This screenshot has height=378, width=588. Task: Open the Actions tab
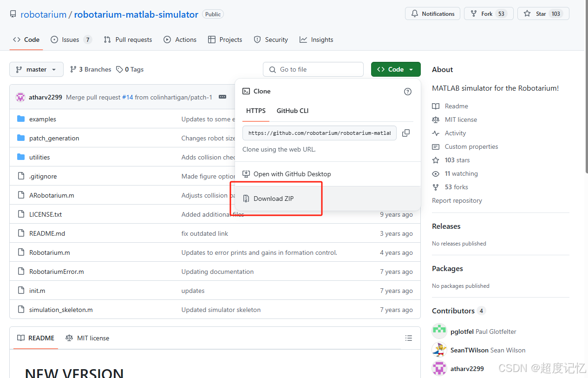(180, 40)
